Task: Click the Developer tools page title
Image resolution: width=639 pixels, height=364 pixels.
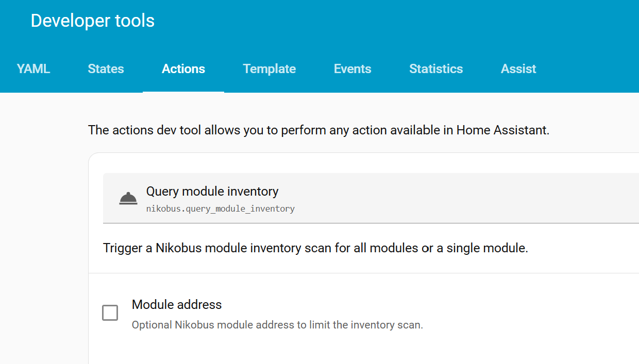Action: coord(93,21)
